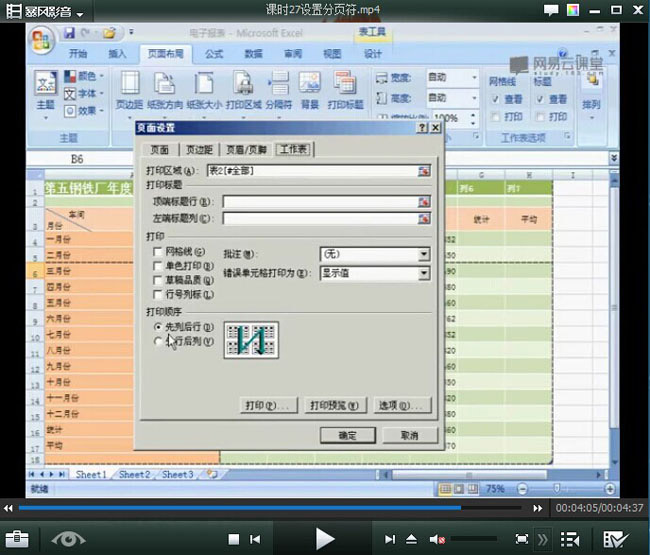Open the 排列 arrange menu

(x=591, y=95)
